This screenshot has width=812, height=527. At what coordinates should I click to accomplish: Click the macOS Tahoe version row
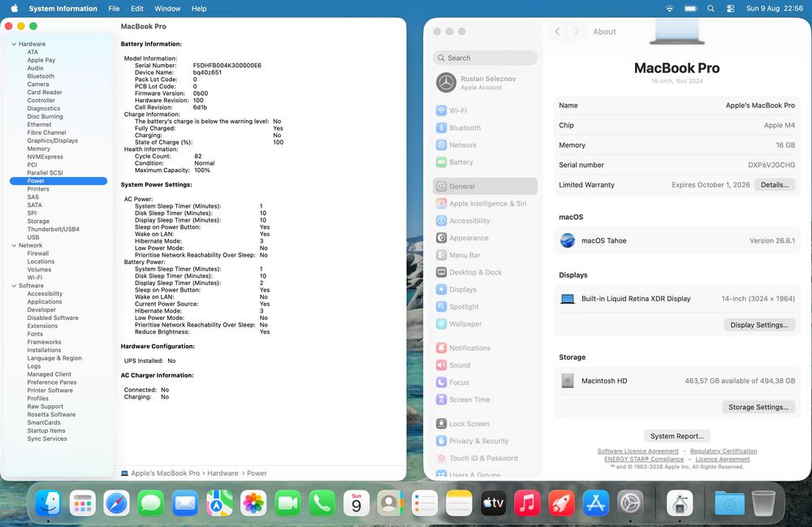(x=677, y=240)
